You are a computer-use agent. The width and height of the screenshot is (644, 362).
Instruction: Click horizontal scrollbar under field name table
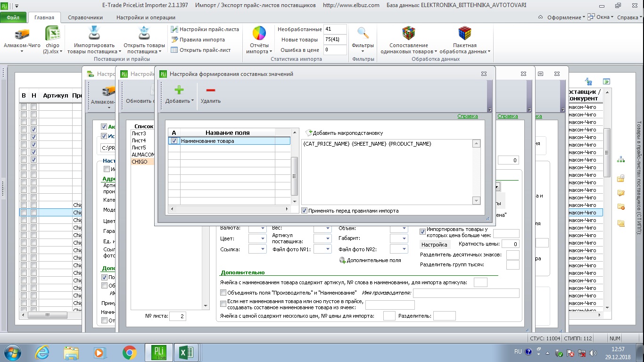click(229, 209)
